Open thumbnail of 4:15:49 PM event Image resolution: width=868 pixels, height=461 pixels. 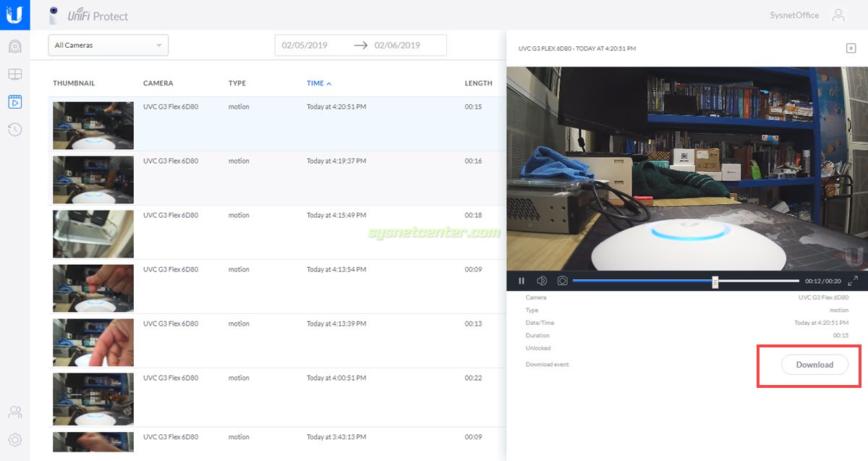(x=93, y=234)
